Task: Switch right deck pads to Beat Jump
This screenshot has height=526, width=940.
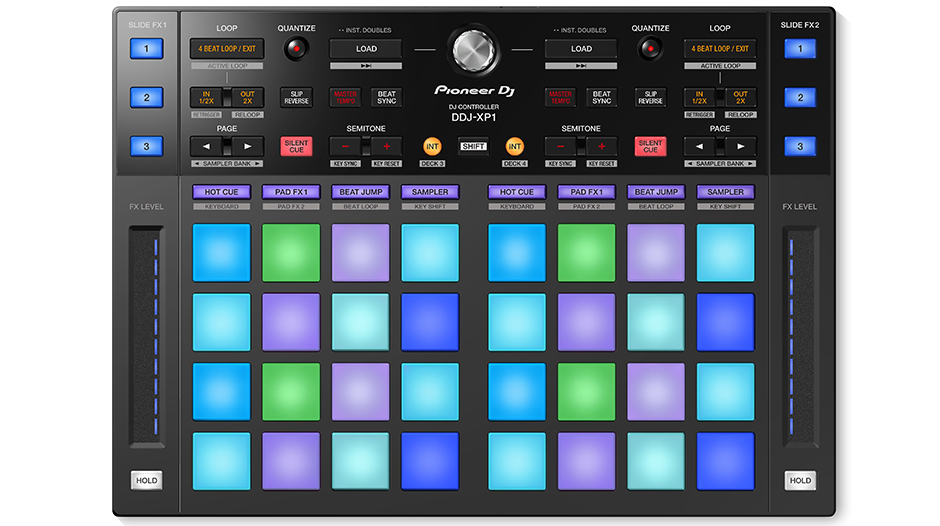Action: (656, 192)
